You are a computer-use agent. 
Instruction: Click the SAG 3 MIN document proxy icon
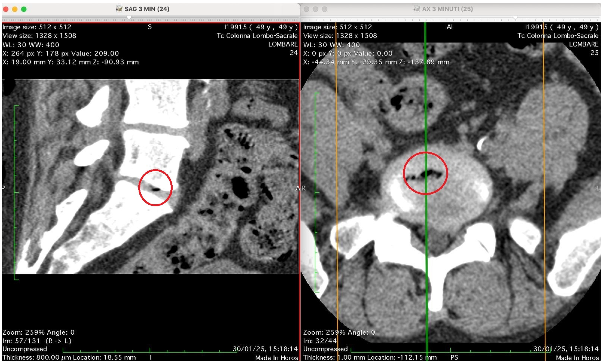(x=119, y=9)
